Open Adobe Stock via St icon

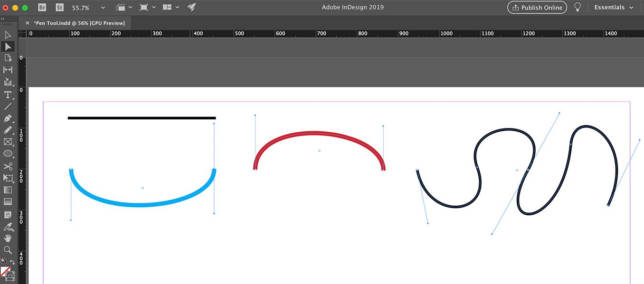pos(59,8)
